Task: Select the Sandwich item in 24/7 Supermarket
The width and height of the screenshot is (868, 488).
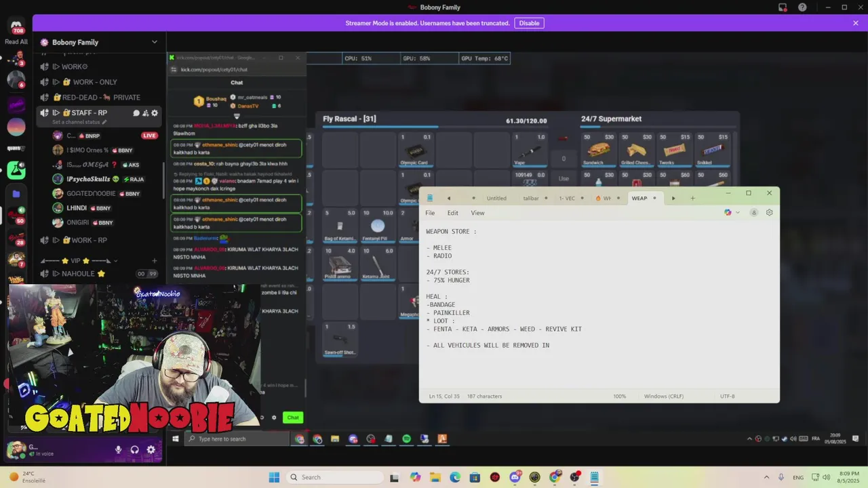Action: point(597,150)
